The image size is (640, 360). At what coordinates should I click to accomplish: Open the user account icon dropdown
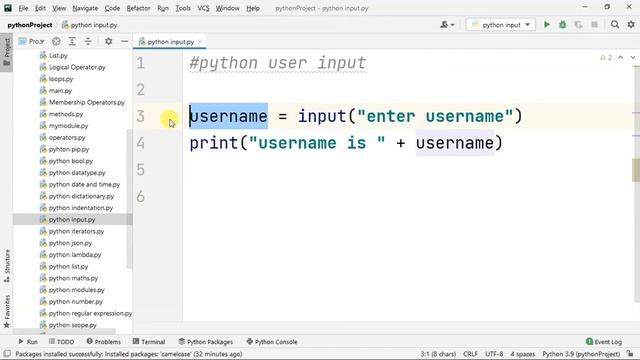click(x=447, y=25)
